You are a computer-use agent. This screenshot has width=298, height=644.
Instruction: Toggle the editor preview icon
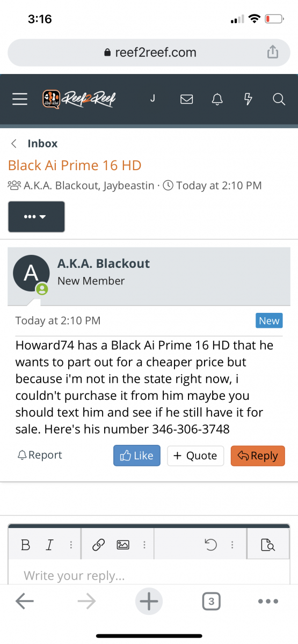click(267, 545)
